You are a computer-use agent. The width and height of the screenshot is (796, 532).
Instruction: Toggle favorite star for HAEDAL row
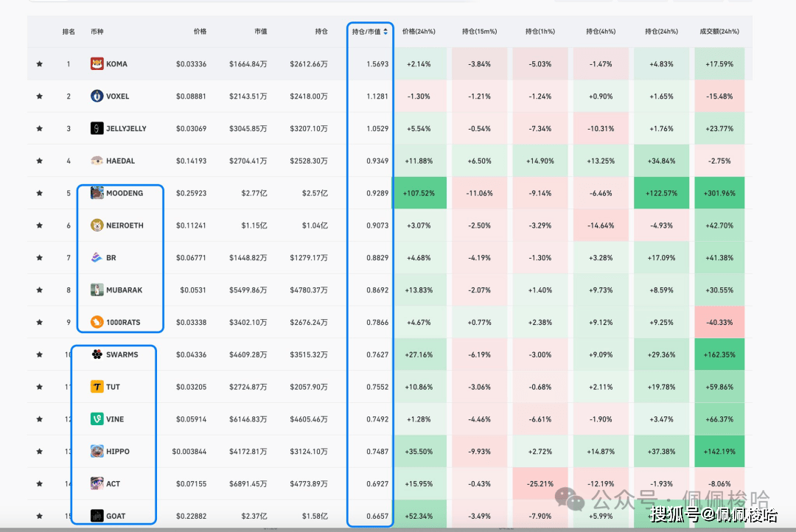(x=40, y=161)
